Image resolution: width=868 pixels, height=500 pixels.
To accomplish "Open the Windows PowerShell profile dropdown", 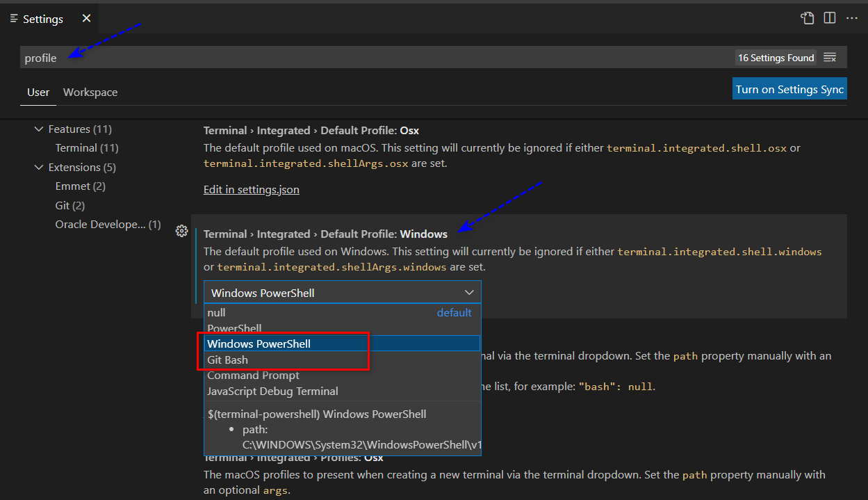I will (469, 292).
